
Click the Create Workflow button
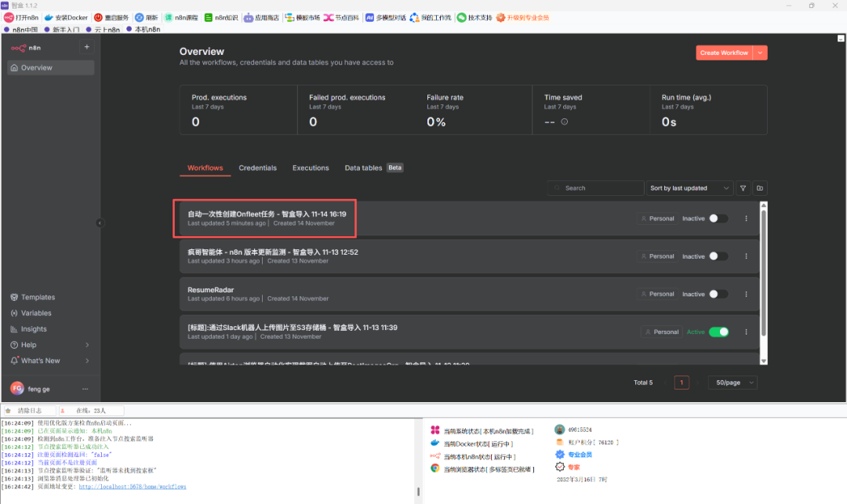click(x=724, y=53)
